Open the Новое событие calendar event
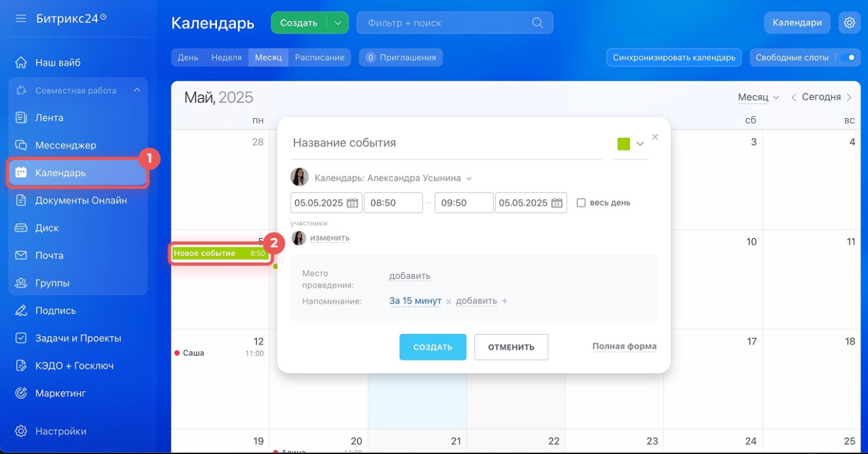This screenshot has width=868, height=454. tap(220, 254)
